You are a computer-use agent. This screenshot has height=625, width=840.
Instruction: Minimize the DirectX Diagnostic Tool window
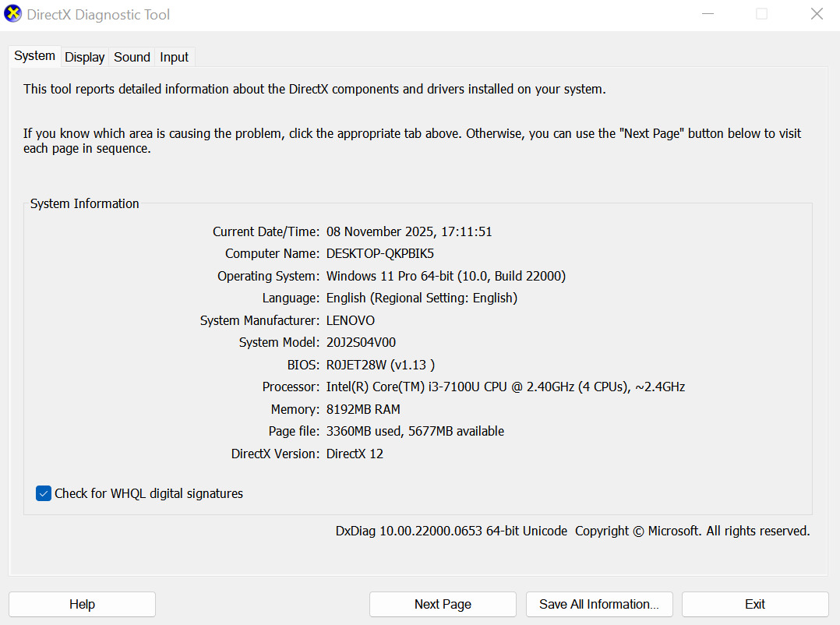tap(708, 14)
